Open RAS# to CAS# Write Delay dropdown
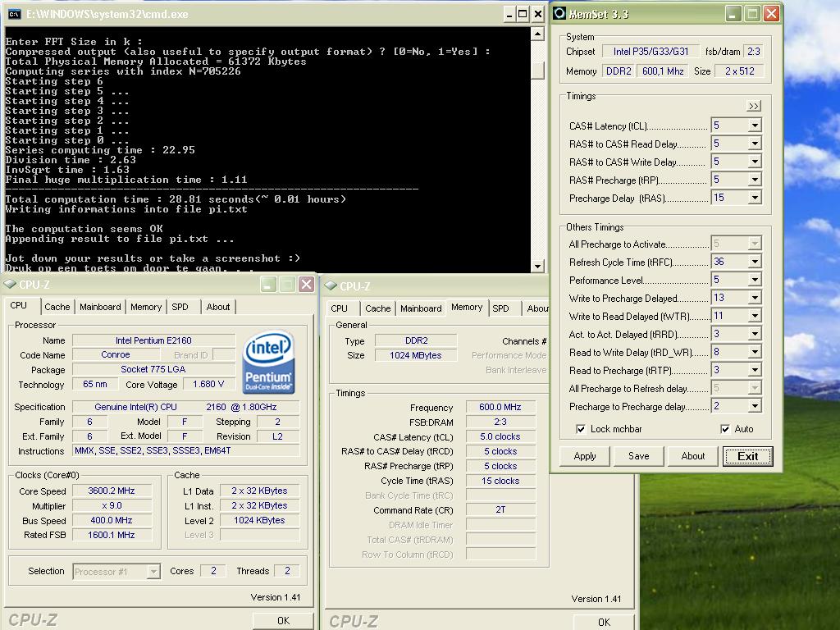Viewport: 840px width, 630px height. (x=755, y=162)
